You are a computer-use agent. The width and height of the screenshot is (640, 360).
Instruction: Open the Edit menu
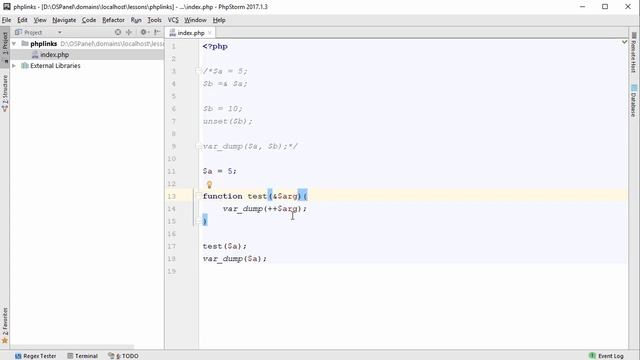[x=22, y=20]
